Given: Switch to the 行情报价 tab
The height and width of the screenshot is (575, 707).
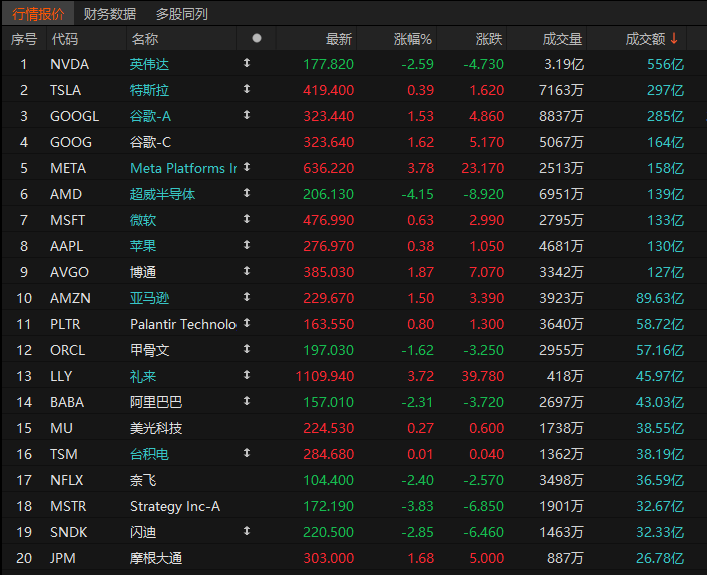Looking at the screenshot, I should tap(38, 14).
